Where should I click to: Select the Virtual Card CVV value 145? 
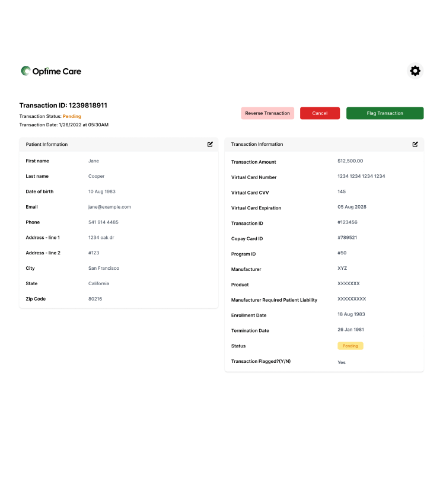[x=342, y=192]
